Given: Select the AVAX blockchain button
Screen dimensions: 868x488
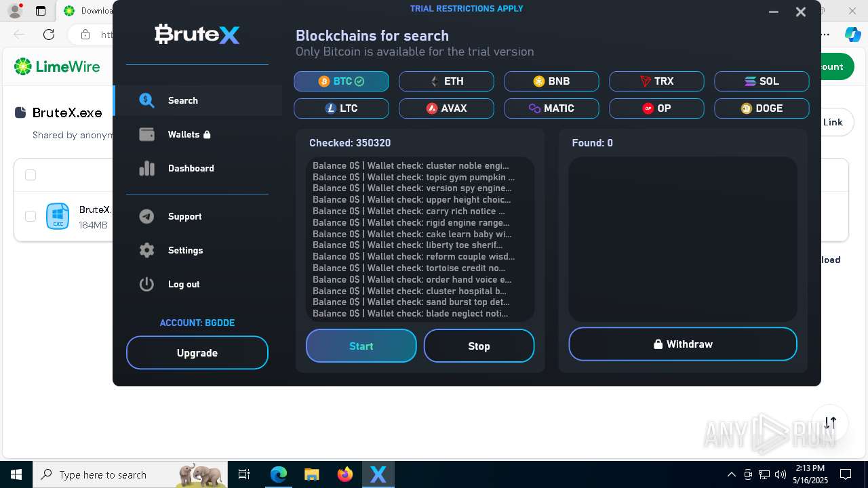Looking at the screenshot, I should pyautogui.click(x=446, y=108).
